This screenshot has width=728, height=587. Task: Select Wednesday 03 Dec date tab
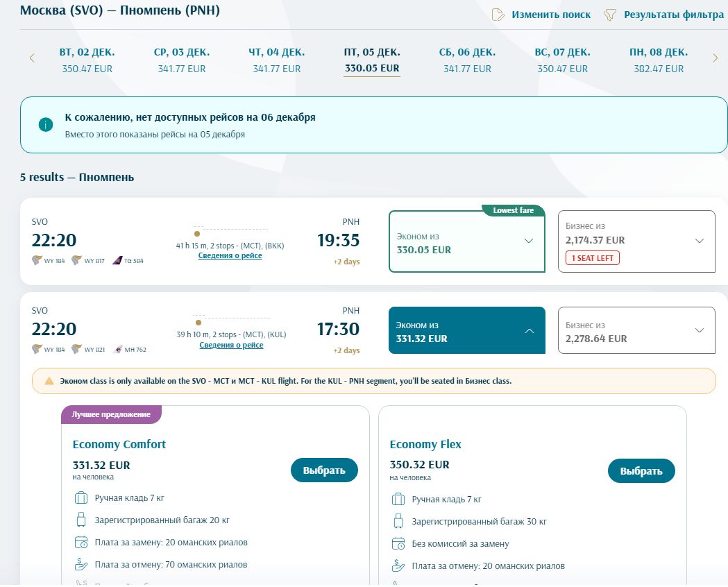182,60
